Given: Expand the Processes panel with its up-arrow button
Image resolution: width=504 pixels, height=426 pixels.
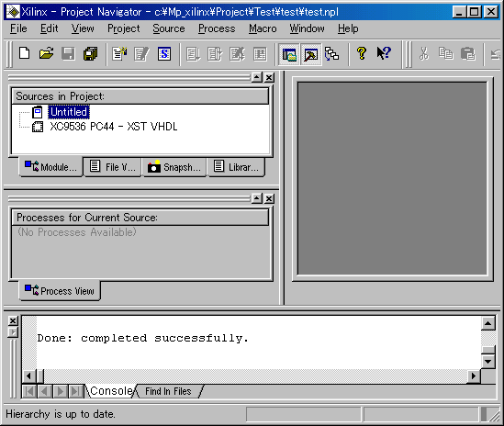Looking at the screenshot, I should [x=257, y=198].
